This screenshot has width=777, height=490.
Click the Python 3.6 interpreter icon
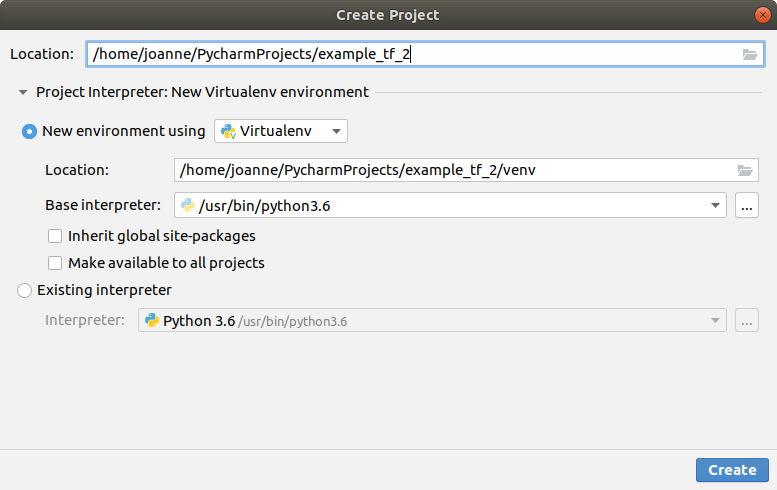coord(152,321)
